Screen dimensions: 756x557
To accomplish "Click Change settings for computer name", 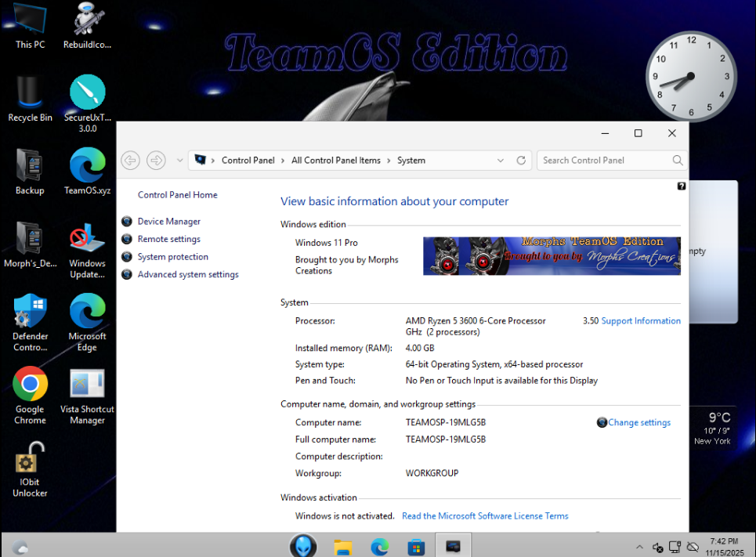I will [638, 423].
